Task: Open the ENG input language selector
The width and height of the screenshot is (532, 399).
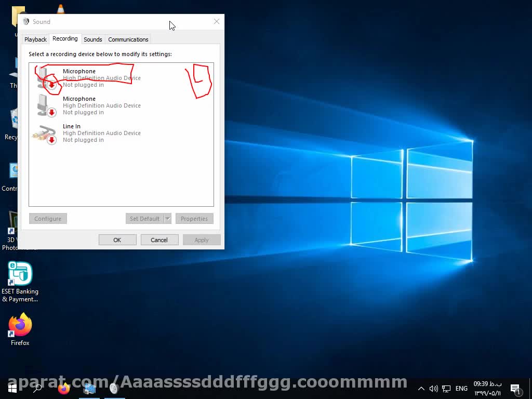Action: 461,389
